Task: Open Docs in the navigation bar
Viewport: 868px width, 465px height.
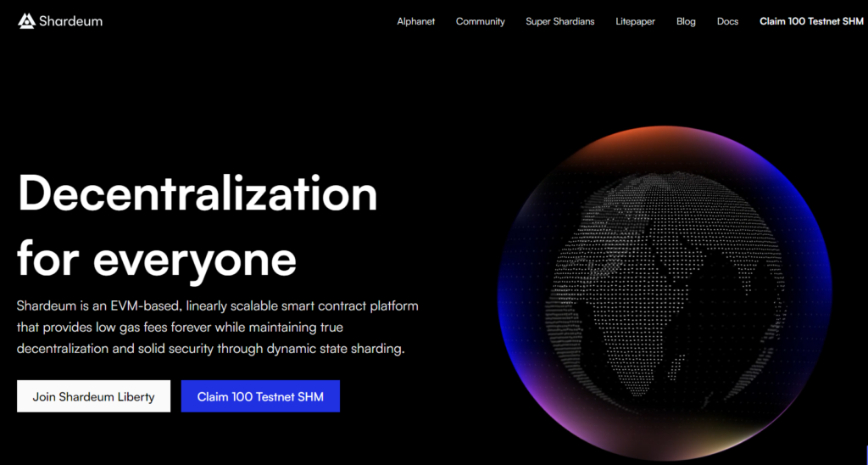Action: coord(727,21)
